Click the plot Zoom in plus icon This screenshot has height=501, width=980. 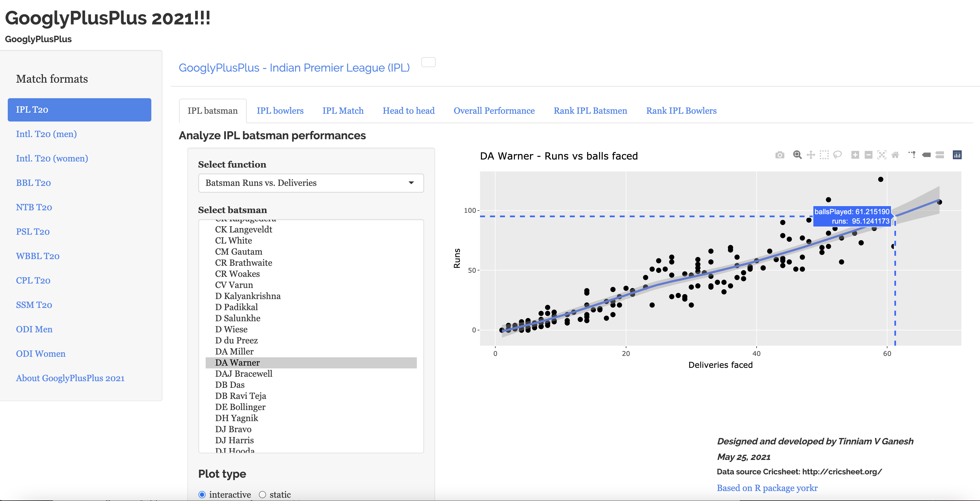pos(855,155)
